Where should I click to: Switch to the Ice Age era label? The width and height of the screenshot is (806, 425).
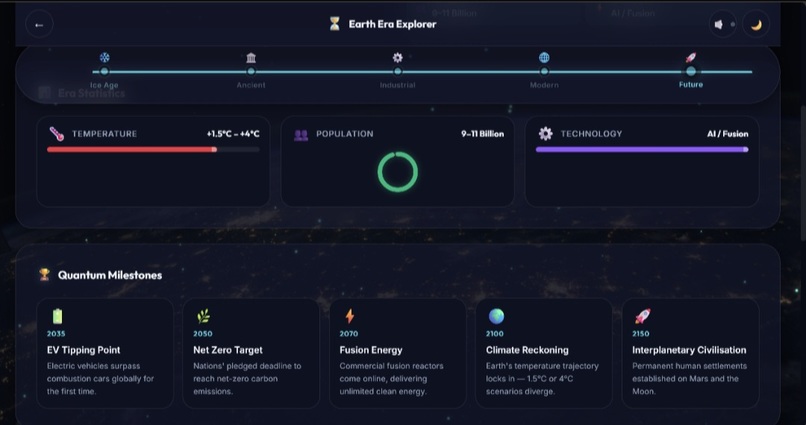point(104,85)
